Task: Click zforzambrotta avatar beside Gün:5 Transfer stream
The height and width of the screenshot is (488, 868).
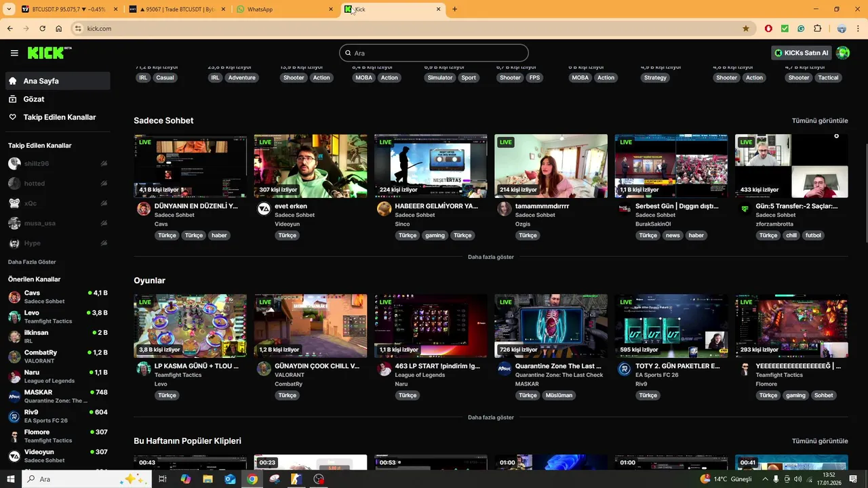Action: coord(745,209)
